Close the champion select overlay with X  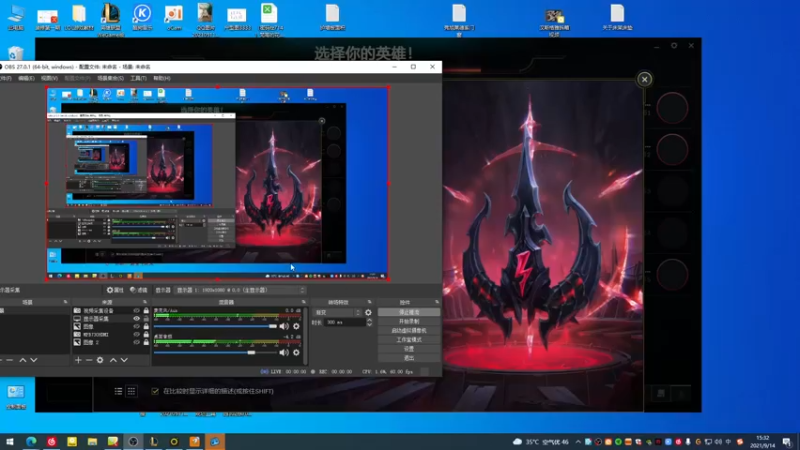(645, 79)
